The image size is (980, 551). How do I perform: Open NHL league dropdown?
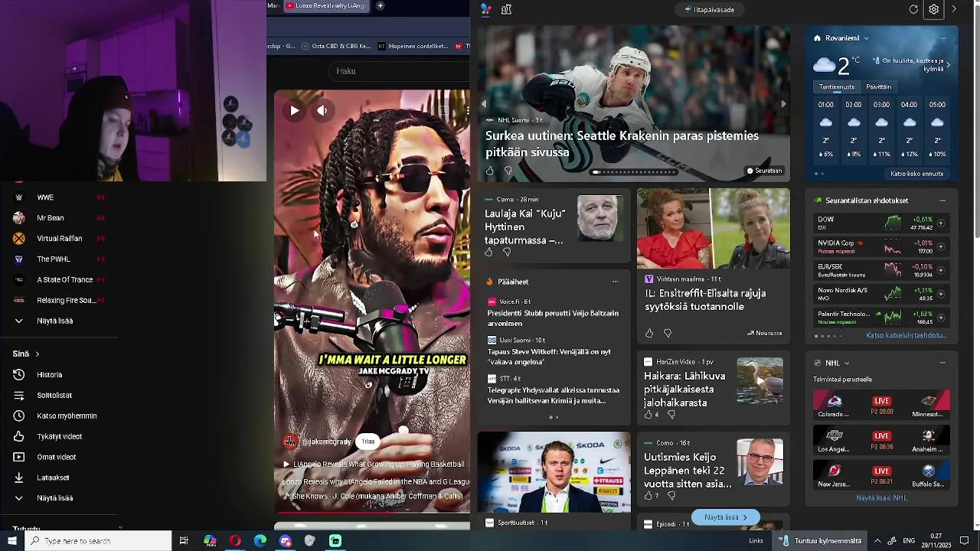[837, 364]
